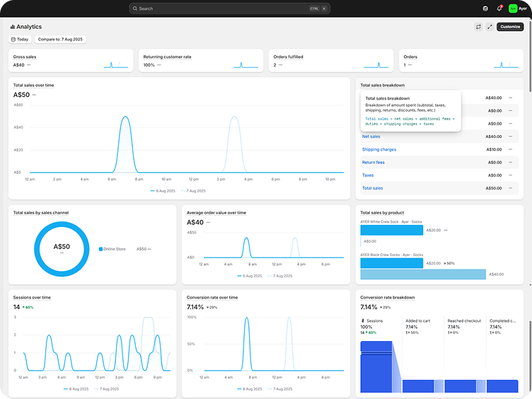Click the A$10.00 shipping charges value
The image size is (532, 399).
(494, 149)
